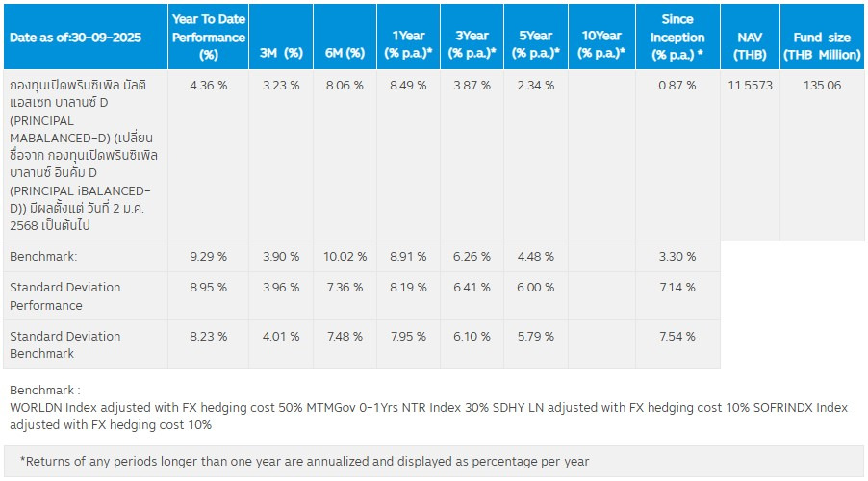Click the Since Inception column header
The width and height of the screenshot is (868, 481).
click(x=677, y=37)
